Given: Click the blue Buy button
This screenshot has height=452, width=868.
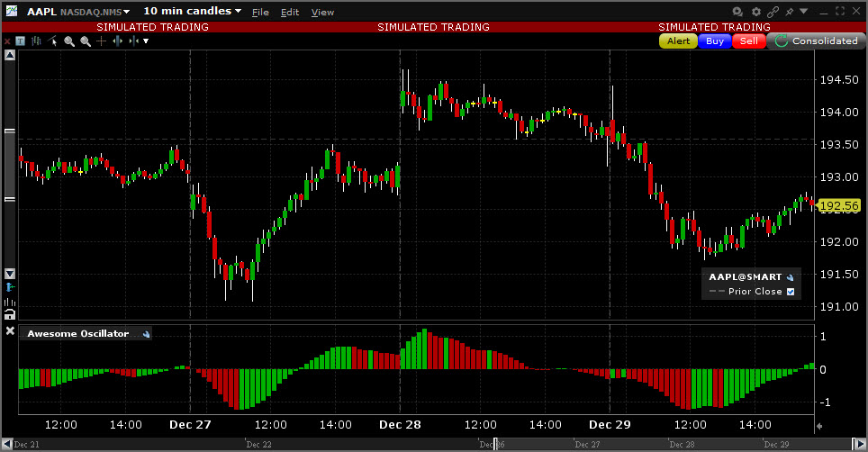Looking at the screenshot, I should coord(715,41).
